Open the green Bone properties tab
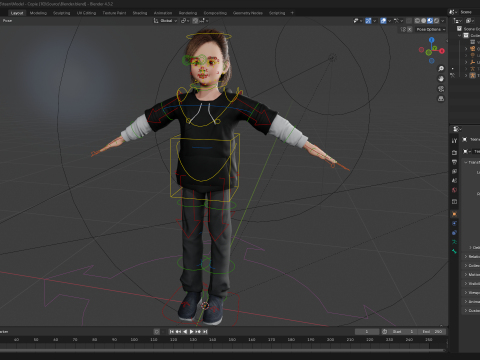This screenshot has height=360, width=480. pyautogui.click(x=454, y=251)
